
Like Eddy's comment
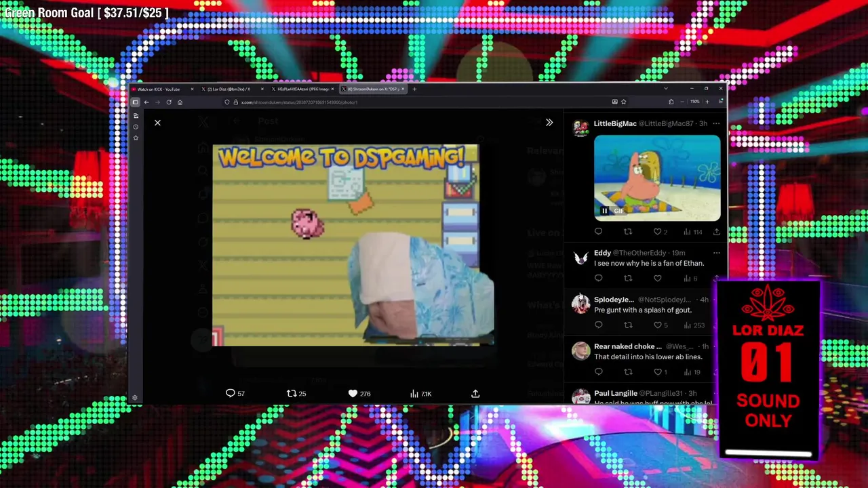click(657, 278)
